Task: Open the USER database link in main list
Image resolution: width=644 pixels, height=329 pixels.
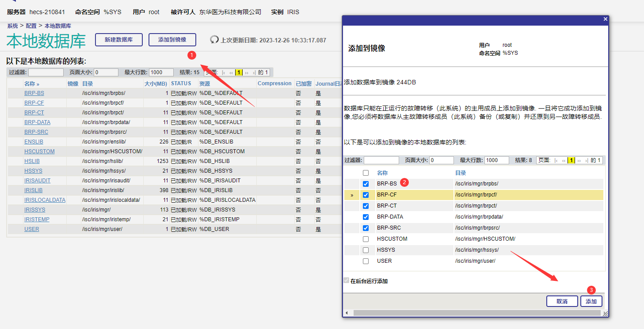Action: pyautogui.click(x=31, y=229)
